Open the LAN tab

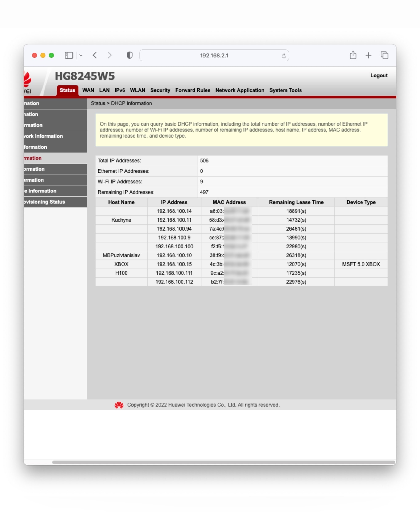pos(104,90)
